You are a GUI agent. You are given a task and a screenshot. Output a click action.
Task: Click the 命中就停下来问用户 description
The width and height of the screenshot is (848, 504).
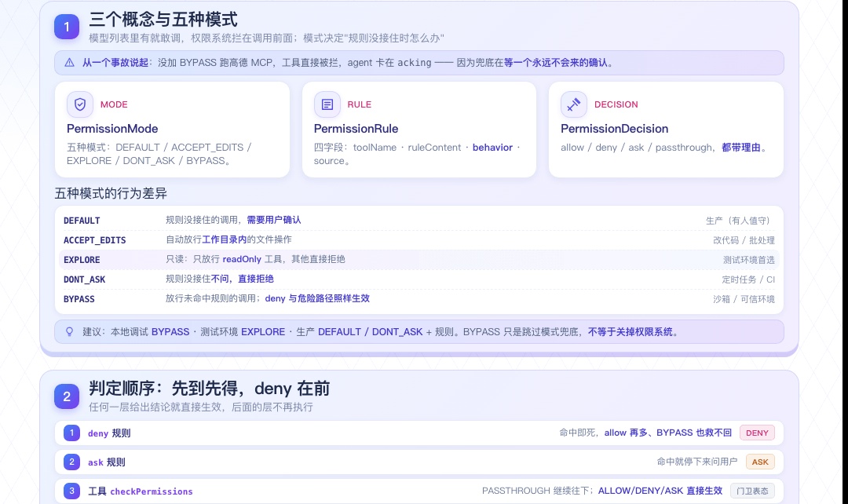[697, 462]
